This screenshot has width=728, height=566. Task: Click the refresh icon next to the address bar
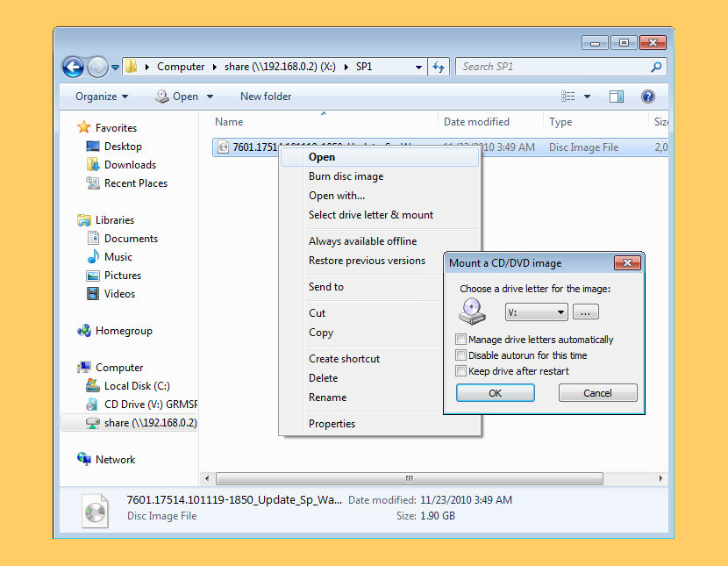pos(439,66)
